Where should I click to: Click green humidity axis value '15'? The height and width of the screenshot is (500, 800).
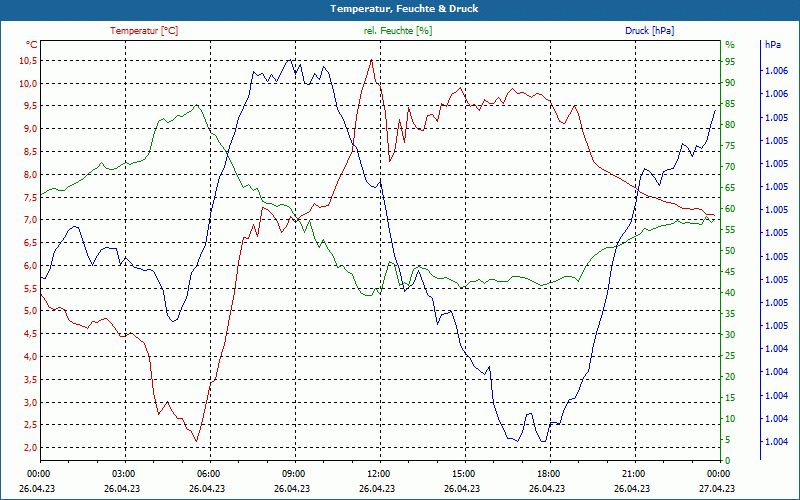click(730, 398)
